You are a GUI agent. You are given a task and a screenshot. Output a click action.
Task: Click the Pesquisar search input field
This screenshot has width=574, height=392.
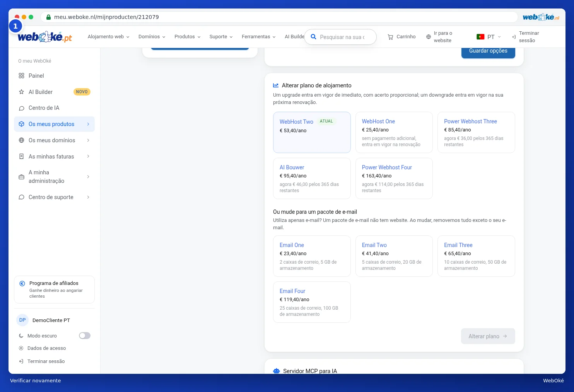(340, 37)
